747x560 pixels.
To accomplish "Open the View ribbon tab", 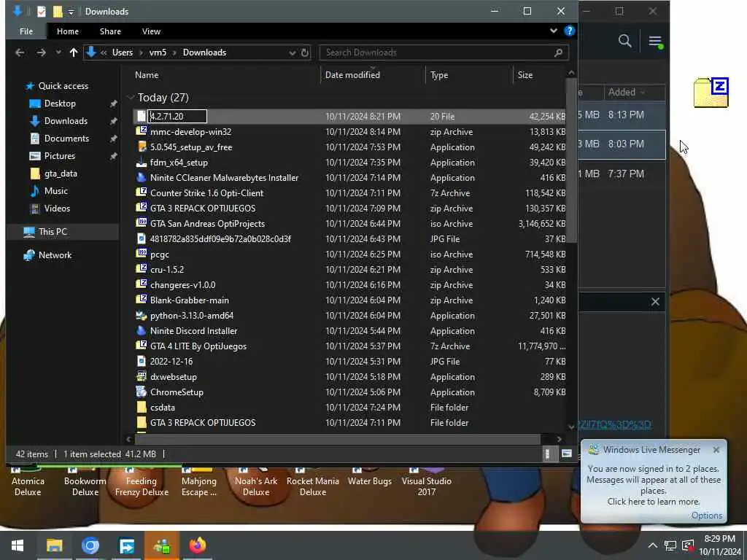I will [151, 31].
